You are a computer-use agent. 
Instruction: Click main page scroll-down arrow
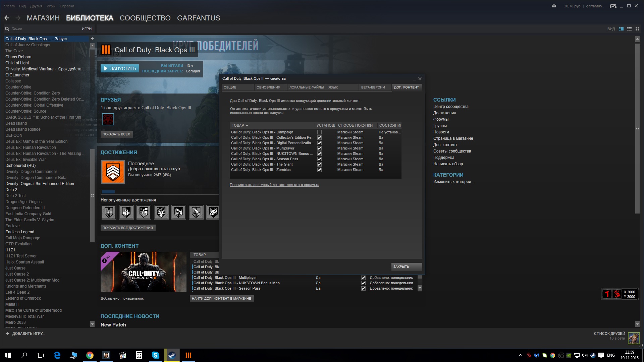pyautogui.click(x=637, y=324)
